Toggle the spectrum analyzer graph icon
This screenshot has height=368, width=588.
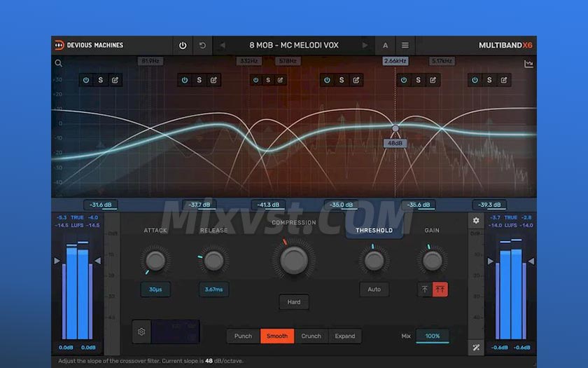click(528, 64)
